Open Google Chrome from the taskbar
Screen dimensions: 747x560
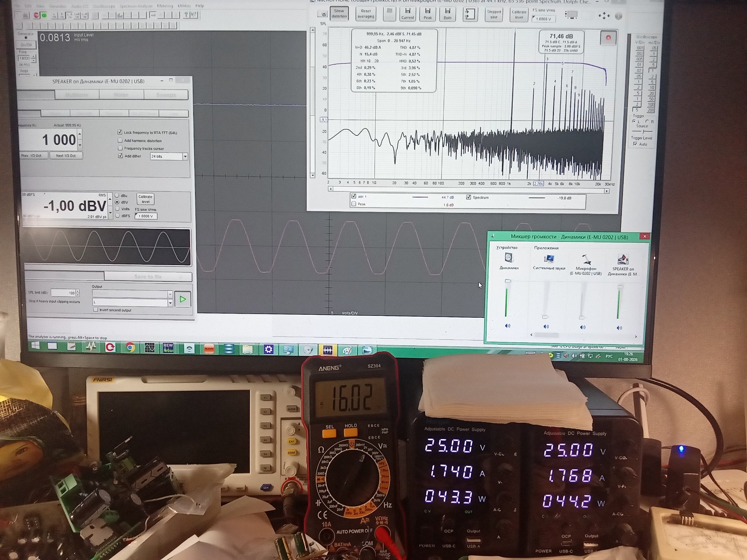pos(130,347)
